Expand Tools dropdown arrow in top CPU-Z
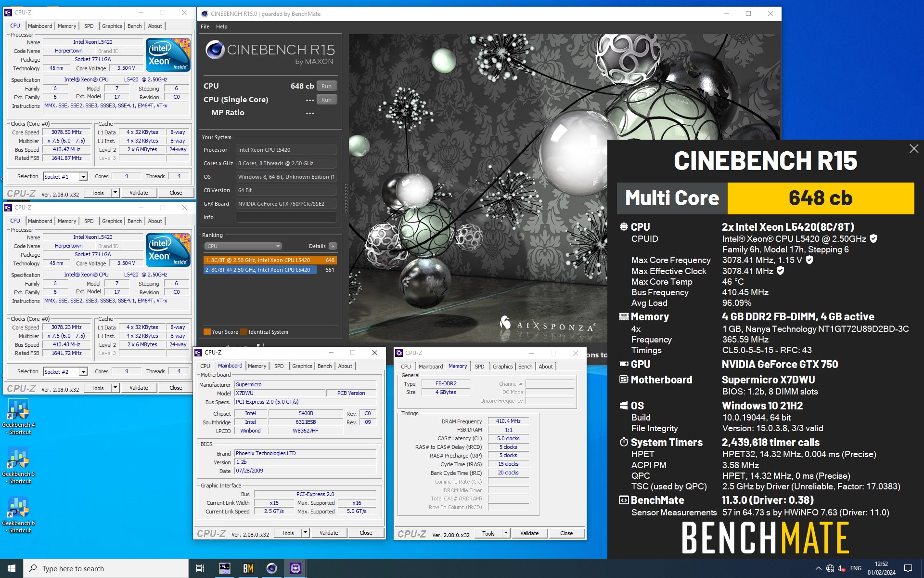The image size is (924, 578). [x=115, y=193]
